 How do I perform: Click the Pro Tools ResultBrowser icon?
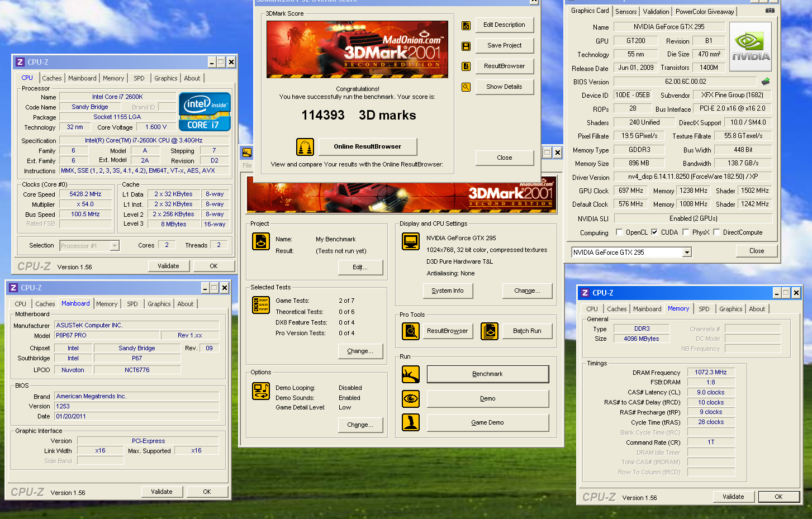point(411,331)
